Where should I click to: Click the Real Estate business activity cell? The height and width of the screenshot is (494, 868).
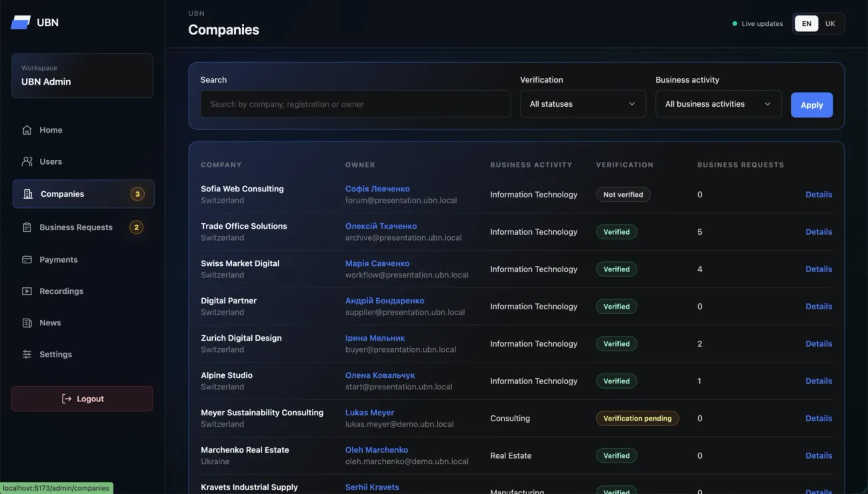tap(511, 456)
